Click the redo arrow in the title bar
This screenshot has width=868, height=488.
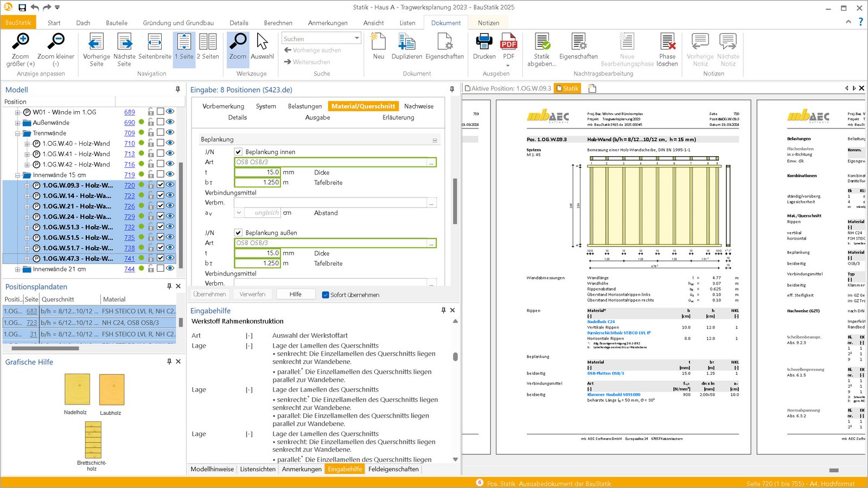tap(47, 8)
